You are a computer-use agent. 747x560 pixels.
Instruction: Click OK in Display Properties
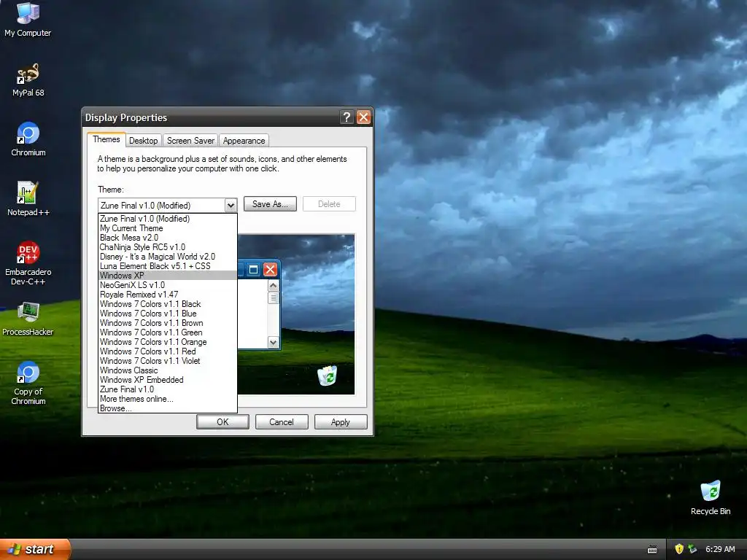pyautogui.click(x=222, y=422)
